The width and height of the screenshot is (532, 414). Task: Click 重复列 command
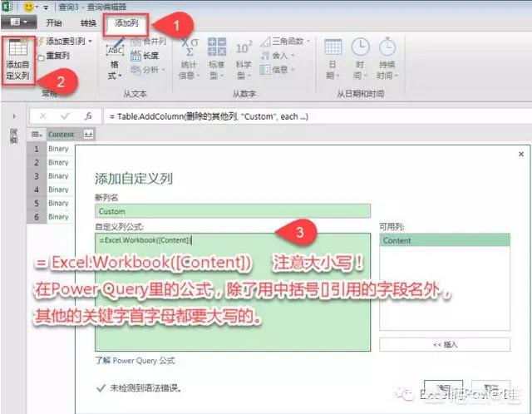[x=54, y=56]
